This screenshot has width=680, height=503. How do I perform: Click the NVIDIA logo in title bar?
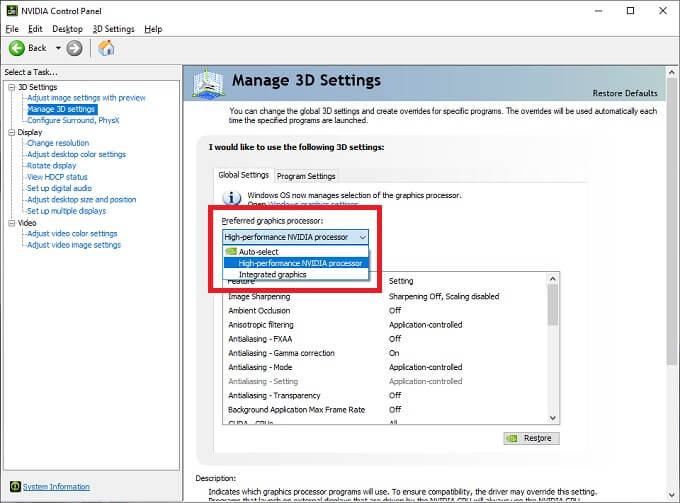point(10,10)
